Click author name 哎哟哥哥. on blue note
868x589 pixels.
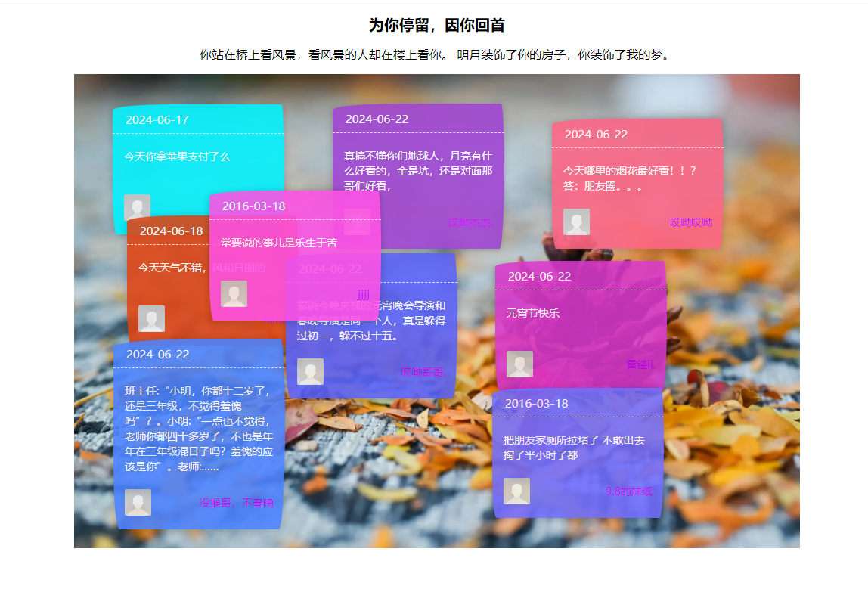[x=423, y=372]
